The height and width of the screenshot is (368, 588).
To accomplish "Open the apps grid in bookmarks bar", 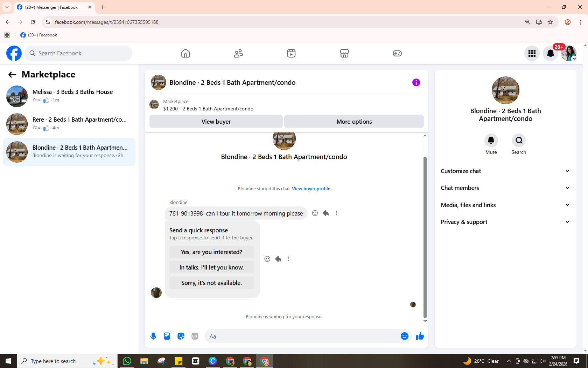I will (x=7, y=35).
